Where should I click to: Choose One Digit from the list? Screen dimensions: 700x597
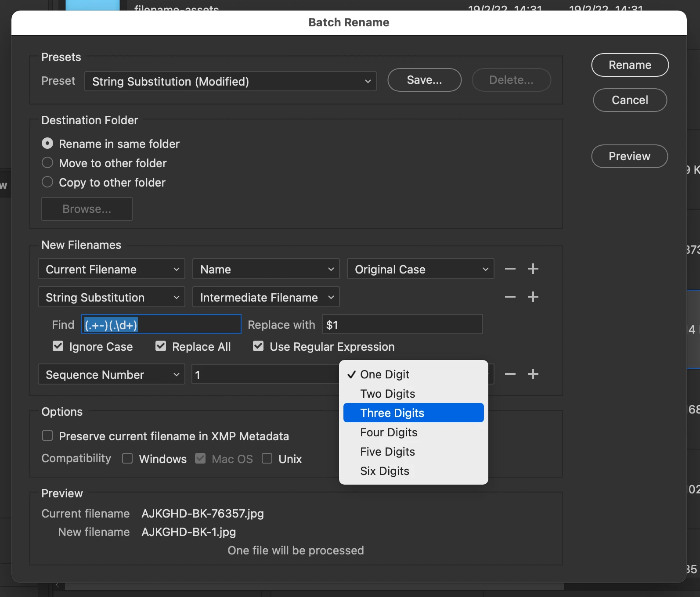tap(414, 374)
